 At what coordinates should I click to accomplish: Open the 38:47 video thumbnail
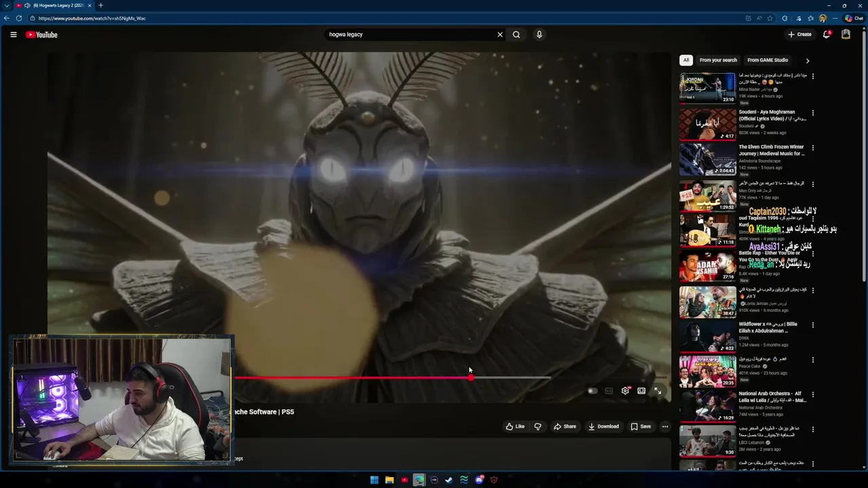(707, 302)
